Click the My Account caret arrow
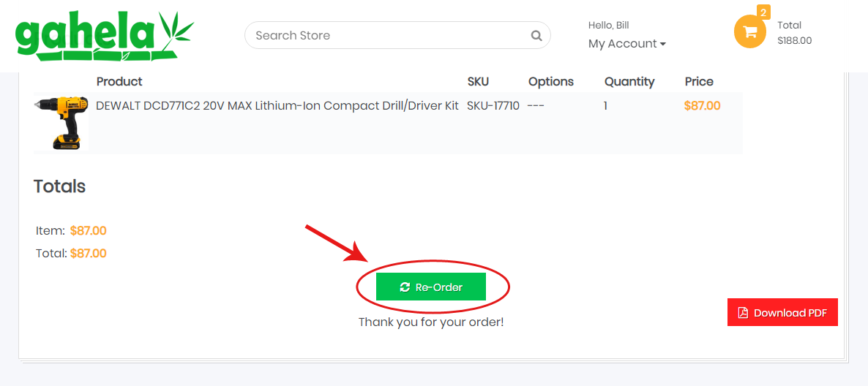 tap(663, 45)
